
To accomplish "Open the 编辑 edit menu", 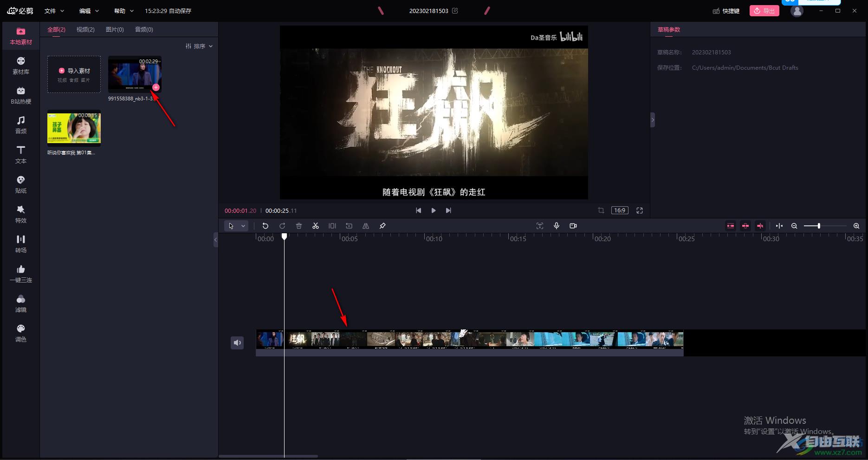I will (x=89, y=11).
